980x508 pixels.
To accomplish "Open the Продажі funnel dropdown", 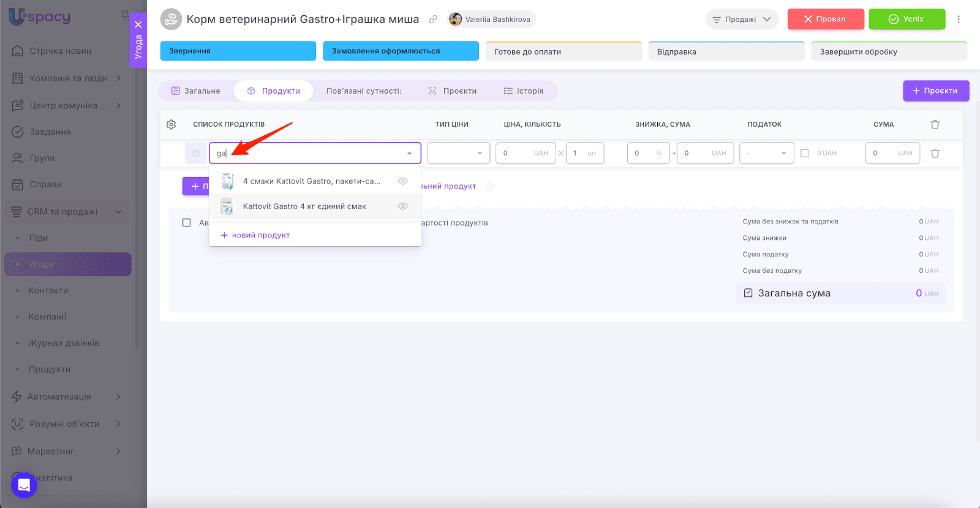I will 742,20.
